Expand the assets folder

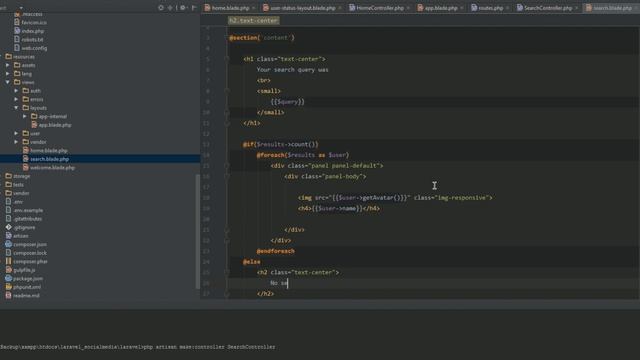click(8, 65)
